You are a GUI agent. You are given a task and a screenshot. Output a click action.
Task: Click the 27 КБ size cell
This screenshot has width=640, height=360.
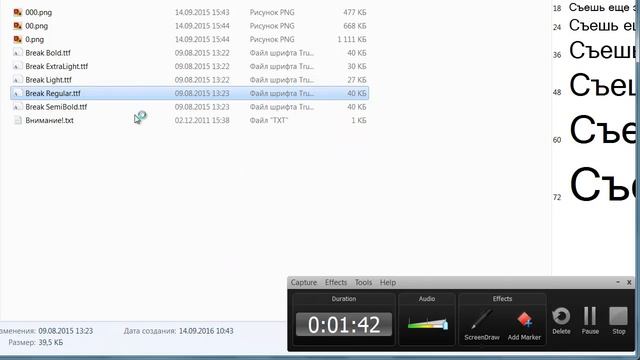pyautogui.click(x=357, y=80)
